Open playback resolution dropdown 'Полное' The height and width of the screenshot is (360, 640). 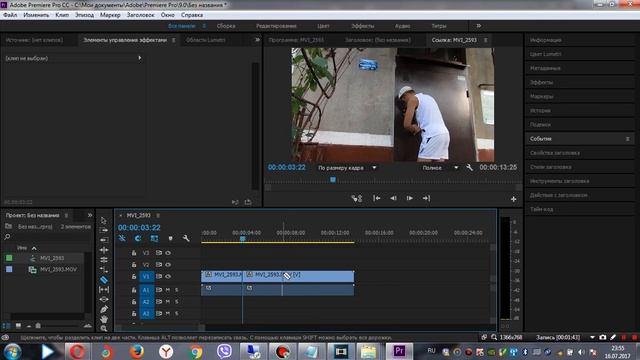(x=440, y=168)
